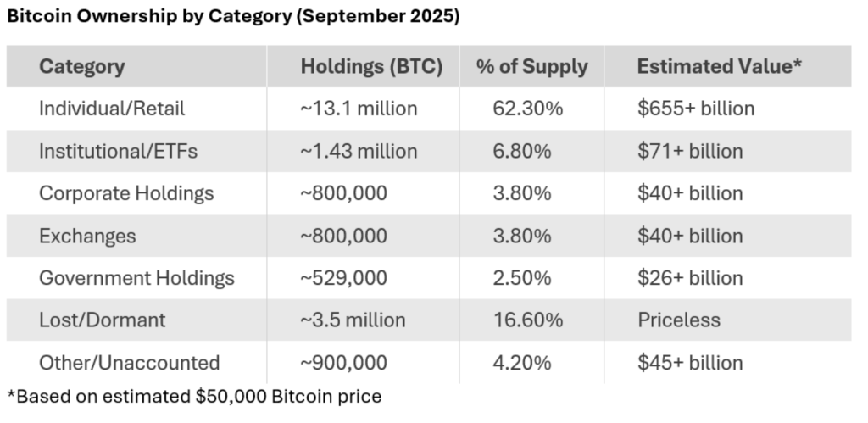Click the Priceless estimated value cell

(x=678, y=320)
